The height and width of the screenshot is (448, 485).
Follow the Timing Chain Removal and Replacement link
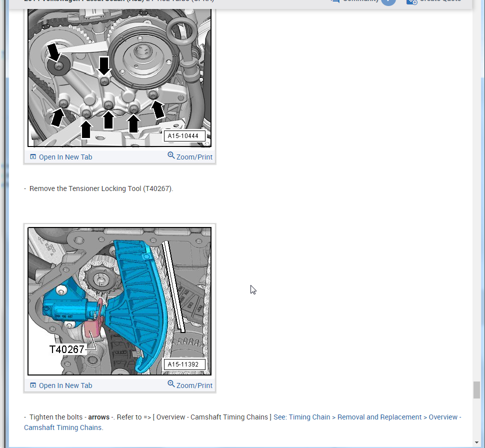(367, 417)
